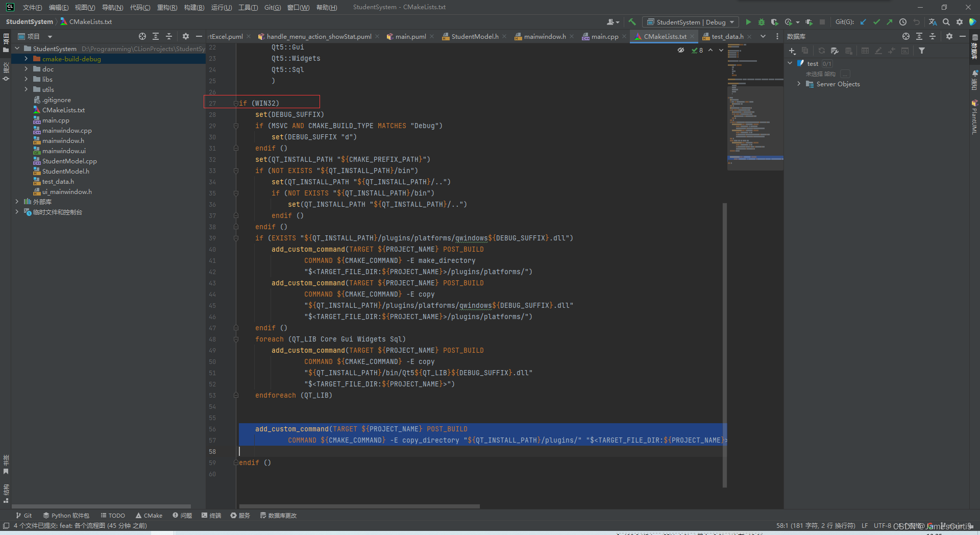The height and width of the screenshot is (535, 980).
Task: Push commits with Git arrow icon
Action: point(890,22)
